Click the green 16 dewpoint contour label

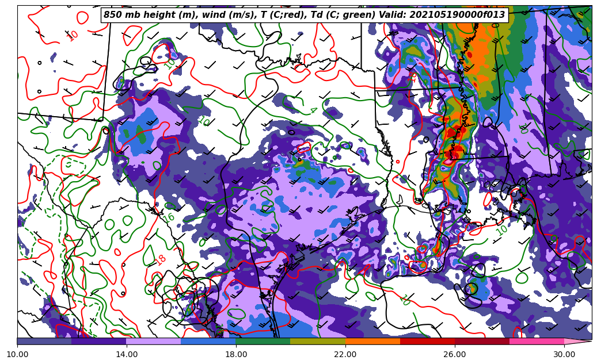(x=169, y=217)
